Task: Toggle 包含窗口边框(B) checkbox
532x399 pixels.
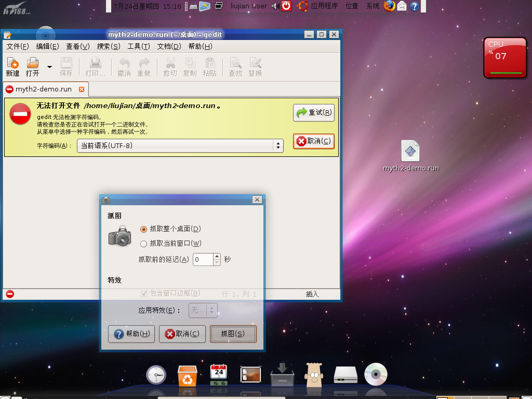Action: click(x=144, y=294)
